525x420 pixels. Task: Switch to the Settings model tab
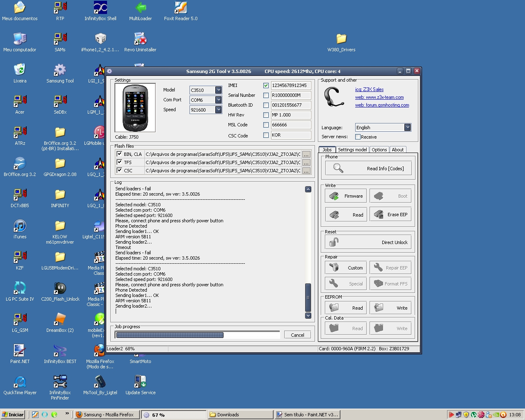352,150
